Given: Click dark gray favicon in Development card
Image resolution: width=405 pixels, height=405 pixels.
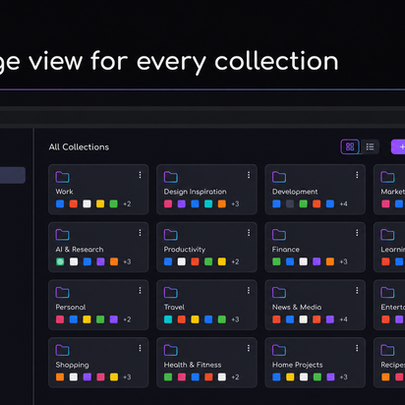Looking at the screenshot, I should point(290,204).
